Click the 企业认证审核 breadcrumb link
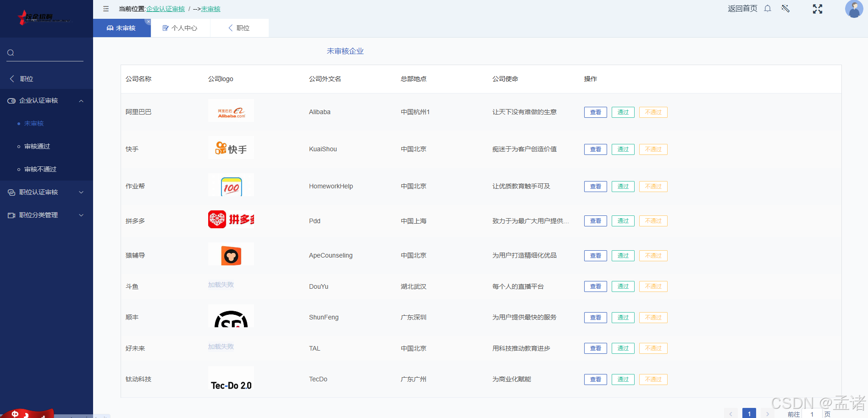 tap(166, 9)
